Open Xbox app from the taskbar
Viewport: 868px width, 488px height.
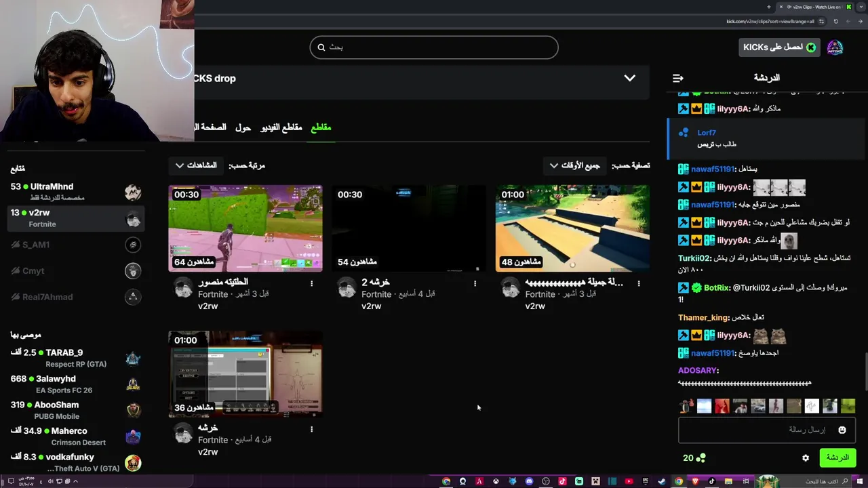tap(496, 481)
